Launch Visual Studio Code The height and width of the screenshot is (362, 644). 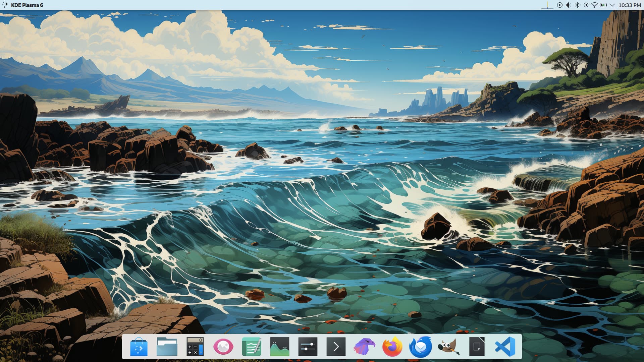coord(505,347)
